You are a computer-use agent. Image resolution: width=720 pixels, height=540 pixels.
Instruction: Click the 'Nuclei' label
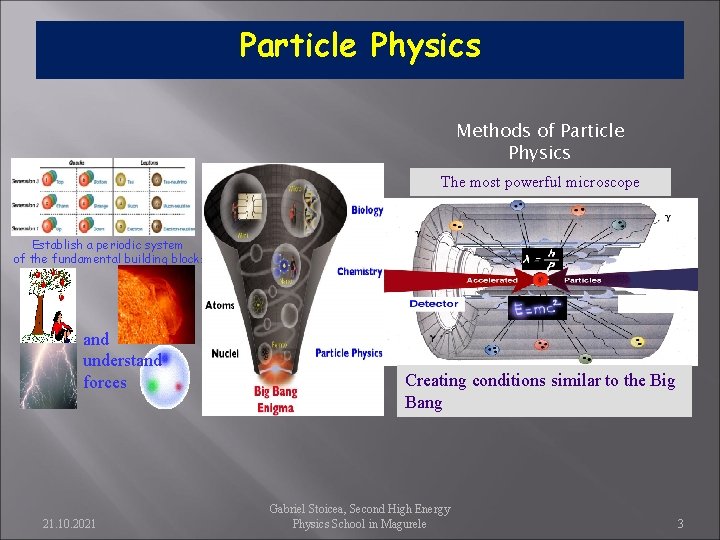(x=225, y=354)
